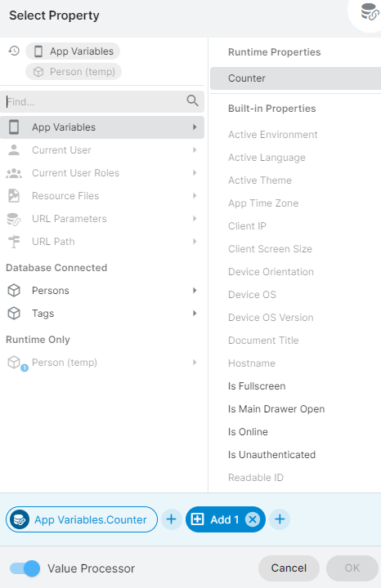Click the history clock icon
381x588 pixels.
tap(14, 51)
